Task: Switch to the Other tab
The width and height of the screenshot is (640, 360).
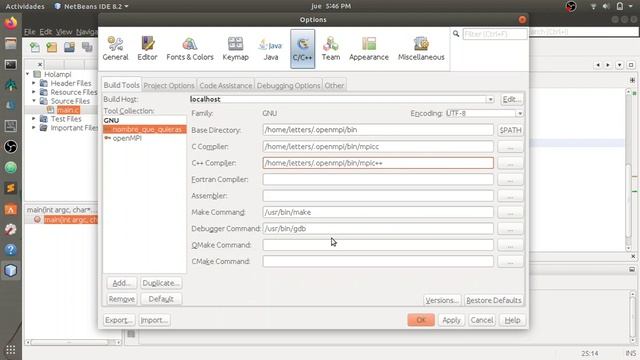Action: pyautogui.click(x=334, y=85)
